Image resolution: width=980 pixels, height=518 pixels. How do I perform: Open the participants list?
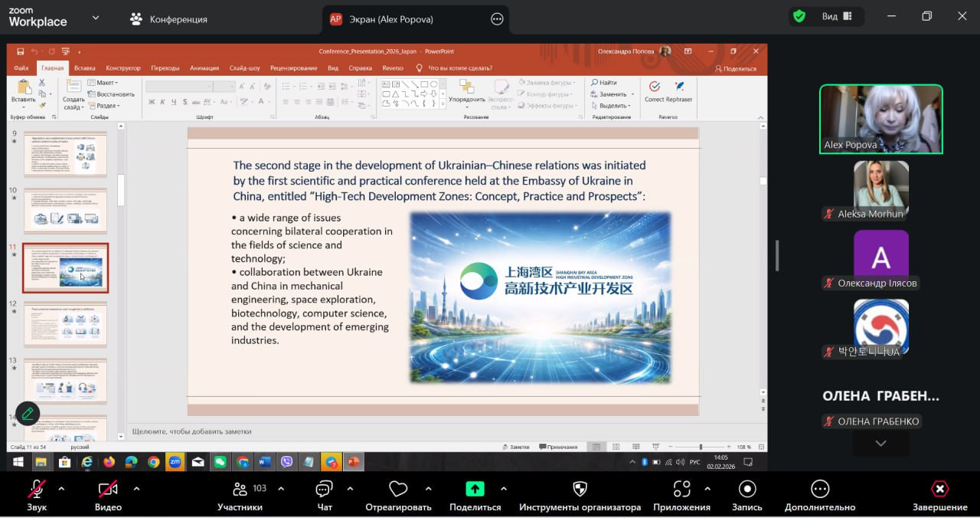240,490
